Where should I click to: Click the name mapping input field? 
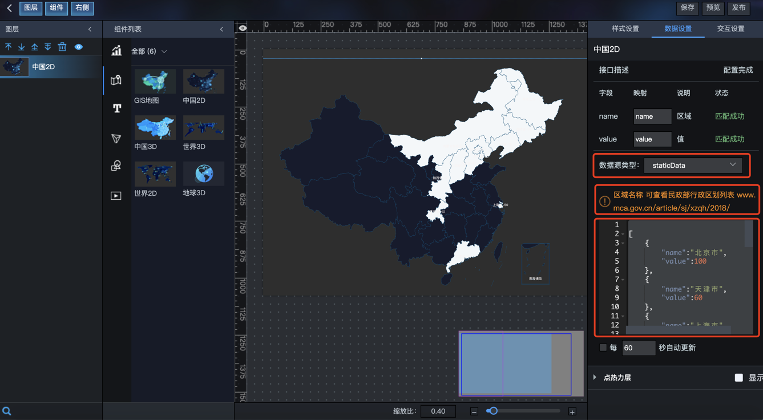pyautogui.click(x=652, y=116)
